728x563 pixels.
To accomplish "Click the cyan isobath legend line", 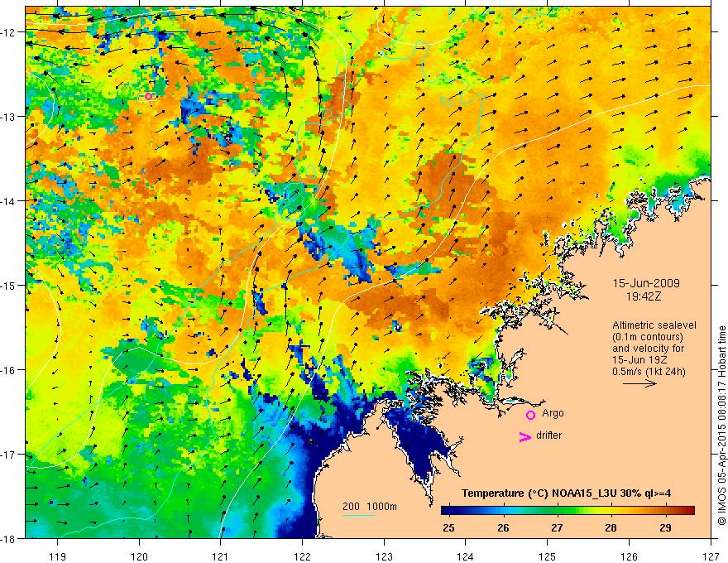I will click(359, 515).
